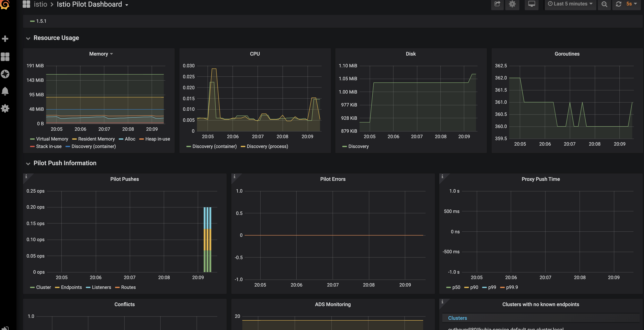Open the dashboard settings gear icon
644x330 pixels.
tap(512, 4)
